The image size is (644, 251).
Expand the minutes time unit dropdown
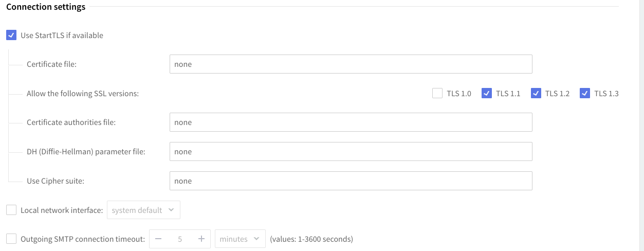[240, 239]
